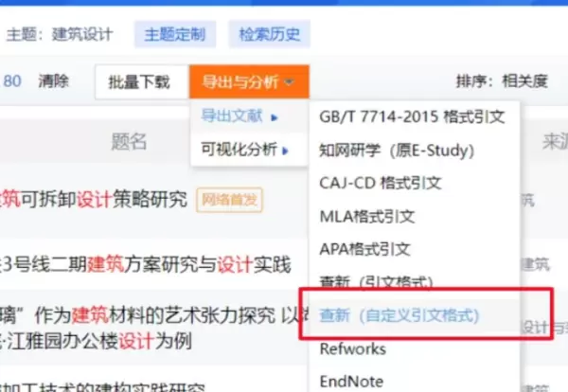Expand the 可视化分析 submenu
The width and height of the screenshot is (568, 392).
point(240,149)
